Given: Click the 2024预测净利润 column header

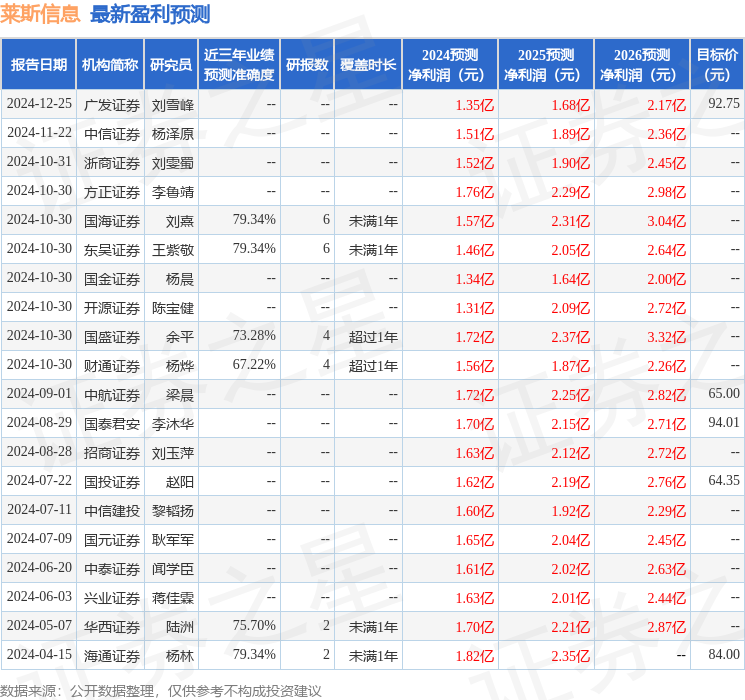Looking at the screenshot, I should [x=450, y=65].
